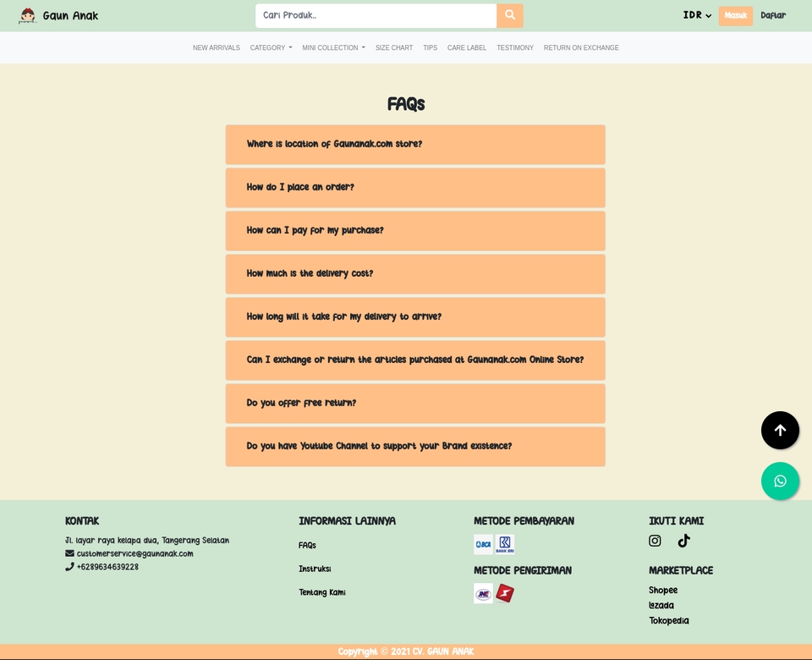Click the JNE shipping method icon

pyautogui.click(x=482, y=593)
